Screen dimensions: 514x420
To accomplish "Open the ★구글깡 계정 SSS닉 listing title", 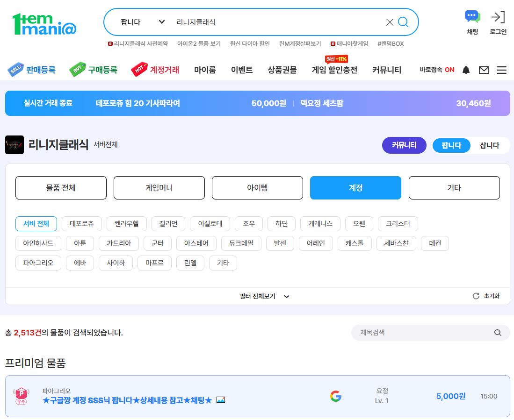I will (127, 400).
